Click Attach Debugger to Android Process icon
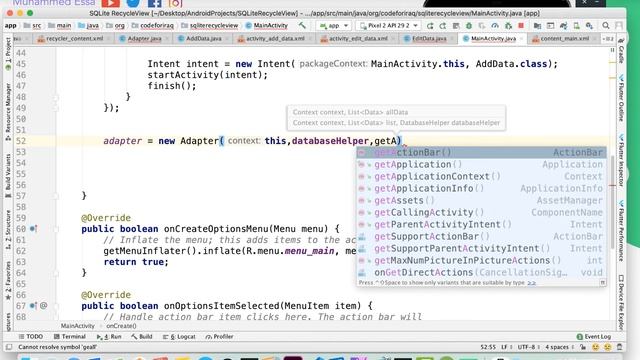The image size is (640, 360). (x=508, y=26)
